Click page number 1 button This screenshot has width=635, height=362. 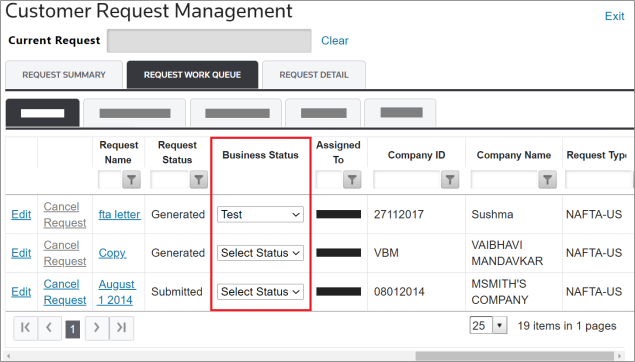pyautogui.click(x=73, y=329)
